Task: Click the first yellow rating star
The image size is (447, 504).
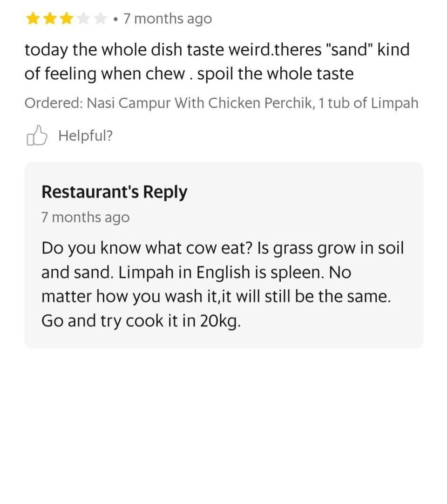Action: [33, 19]
